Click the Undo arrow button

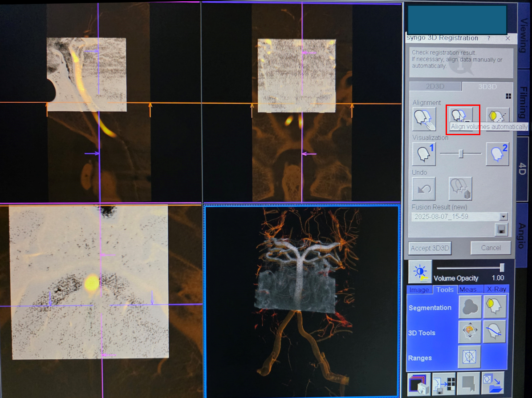point(424,189)
